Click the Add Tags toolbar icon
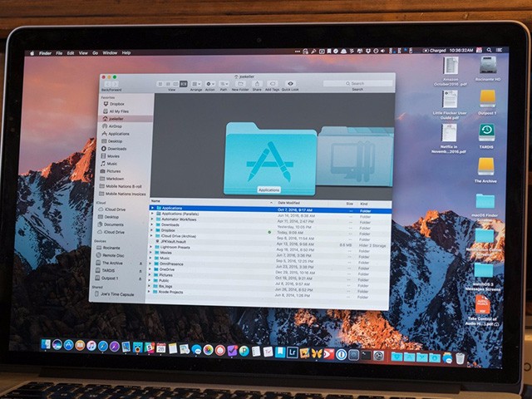Screen dimensions: 532x399 coord(273,84)
